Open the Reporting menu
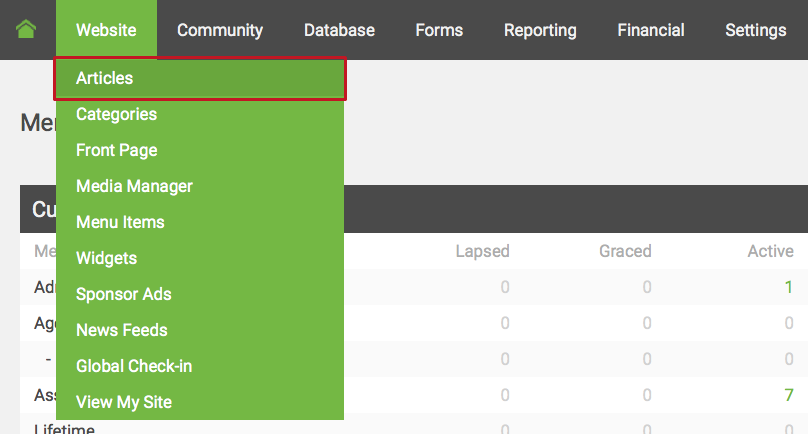 (x=540, y=30)
